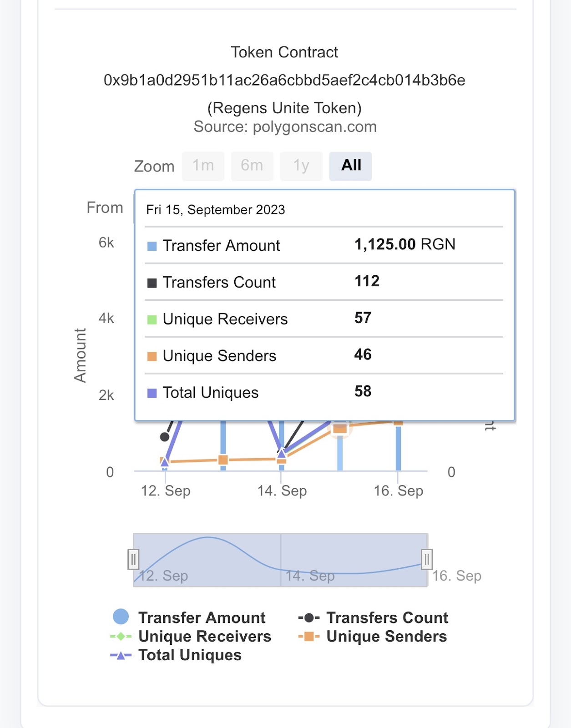The image size is (571, 728).
Task: Toggle Transfer Amount series in legend
Action: pos(189,617)
